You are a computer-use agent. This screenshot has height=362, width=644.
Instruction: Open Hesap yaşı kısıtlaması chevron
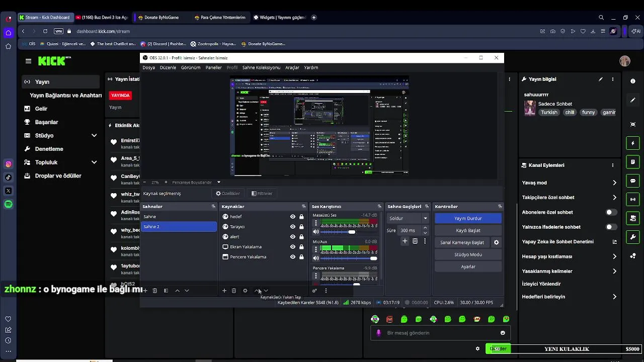(x=614, y=256)
